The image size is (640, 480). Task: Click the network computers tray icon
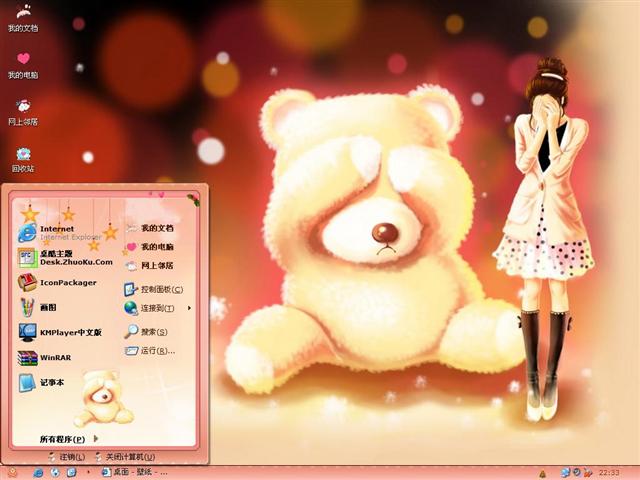pyautogui.click(x=565, y=473)
